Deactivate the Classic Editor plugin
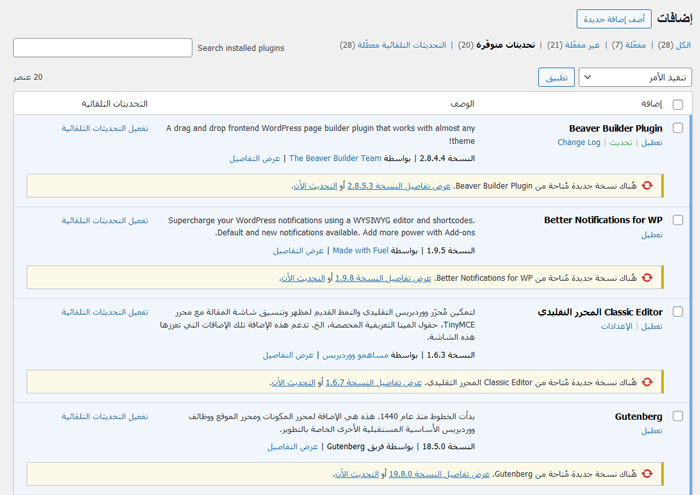Screen dimensions: 700x495 pyautogui.click(x=652, y=326)
